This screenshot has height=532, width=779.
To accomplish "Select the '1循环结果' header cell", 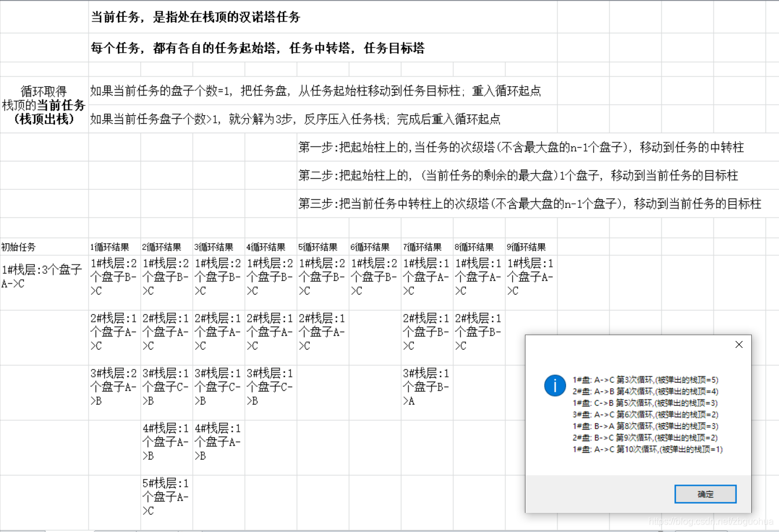I will point(115,247).
